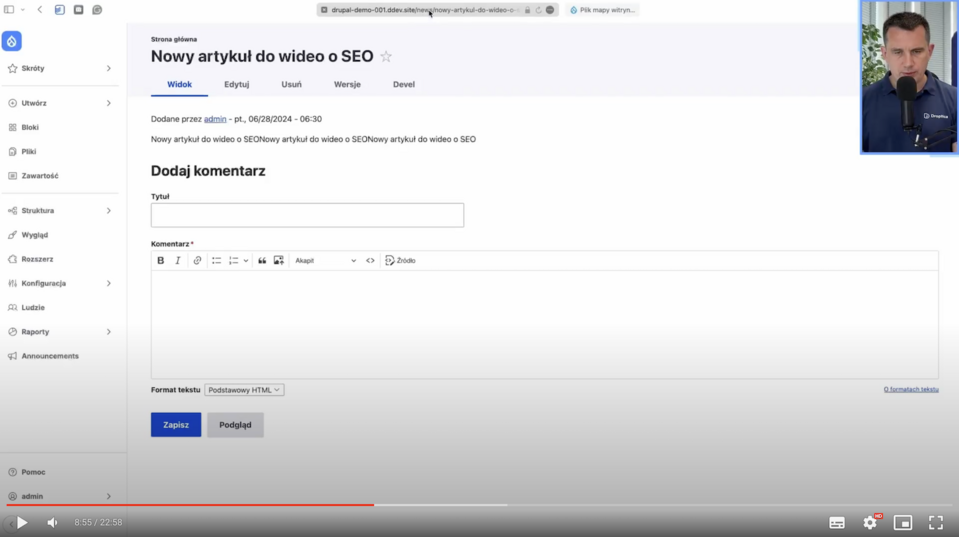This screenshot has height=537, width=959.
Task: Open the admin author link
Action: click(215, 119)
